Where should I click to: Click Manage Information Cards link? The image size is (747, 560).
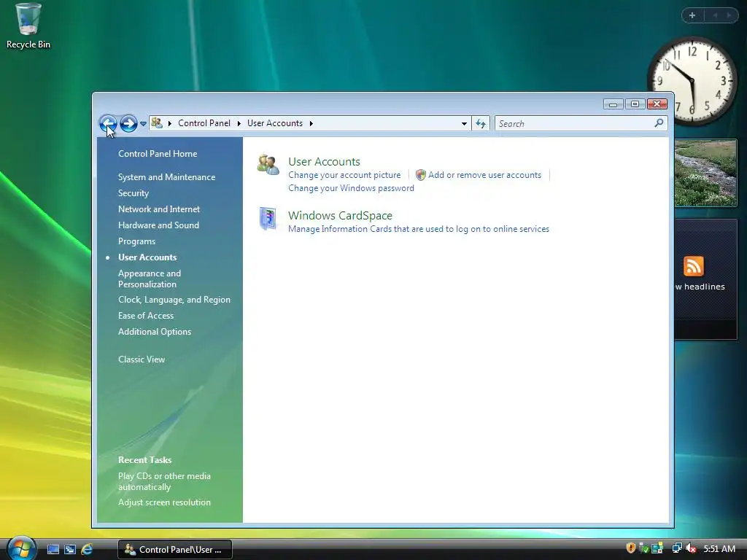point(419,229)
